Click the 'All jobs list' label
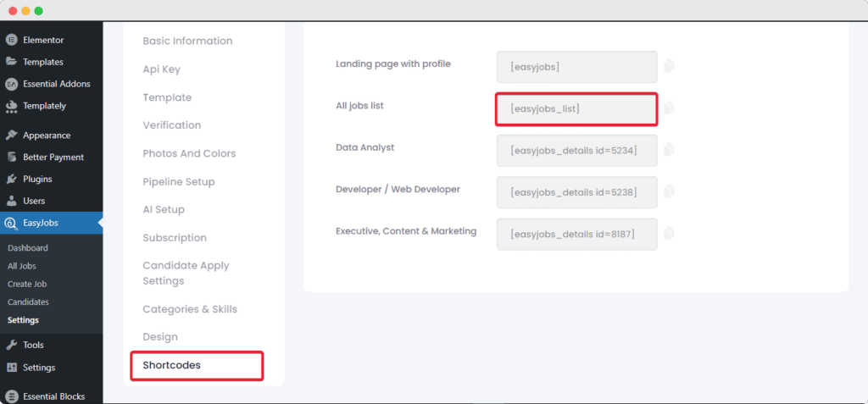 pos(359,106)
